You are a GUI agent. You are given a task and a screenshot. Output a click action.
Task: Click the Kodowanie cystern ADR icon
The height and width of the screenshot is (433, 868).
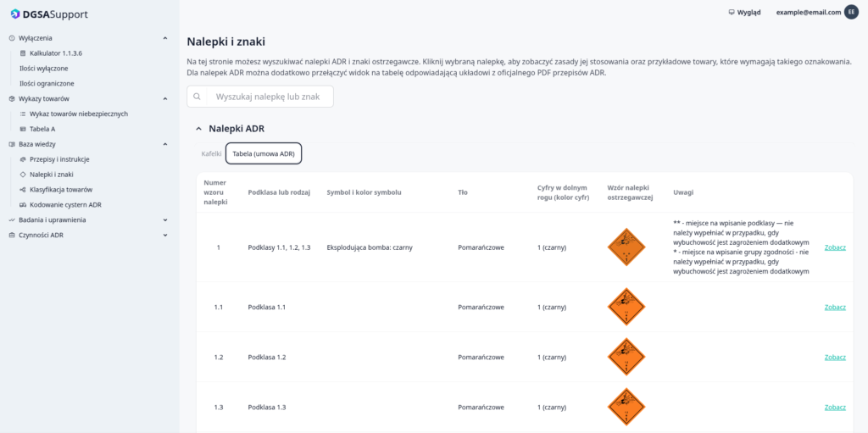[x=23, y=205]
